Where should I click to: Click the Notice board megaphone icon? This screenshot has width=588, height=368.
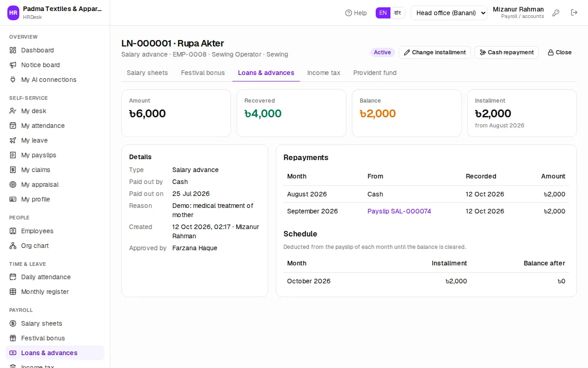pyautogui.click(x=13, y=65)
